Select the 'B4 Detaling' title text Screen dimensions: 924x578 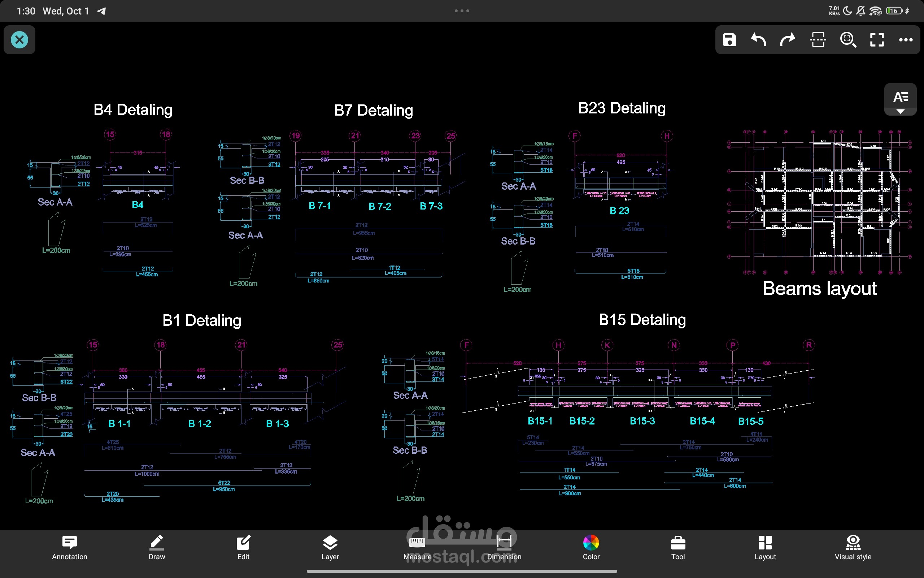pyautogui.click(x=133, y=110)
